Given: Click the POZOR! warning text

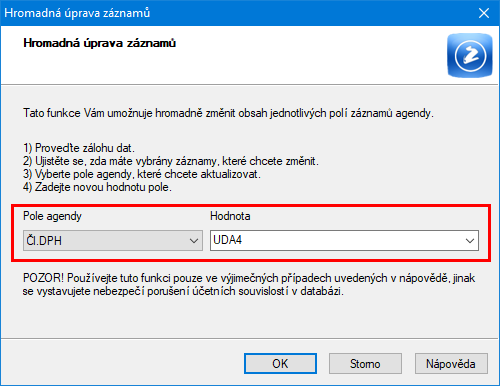Looking at the screenshot, I should point(249,278).
